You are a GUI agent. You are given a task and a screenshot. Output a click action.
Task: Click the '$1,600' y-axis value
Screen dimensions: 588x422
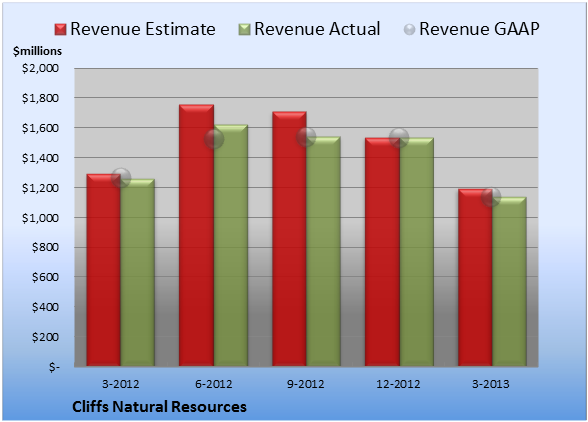(40, 128)
